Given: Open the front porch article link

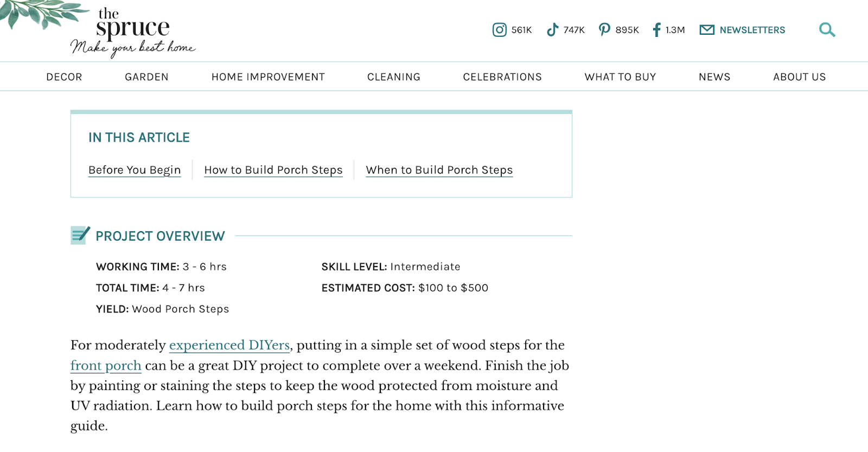Looking at the screenshot, I should [106, 366].
